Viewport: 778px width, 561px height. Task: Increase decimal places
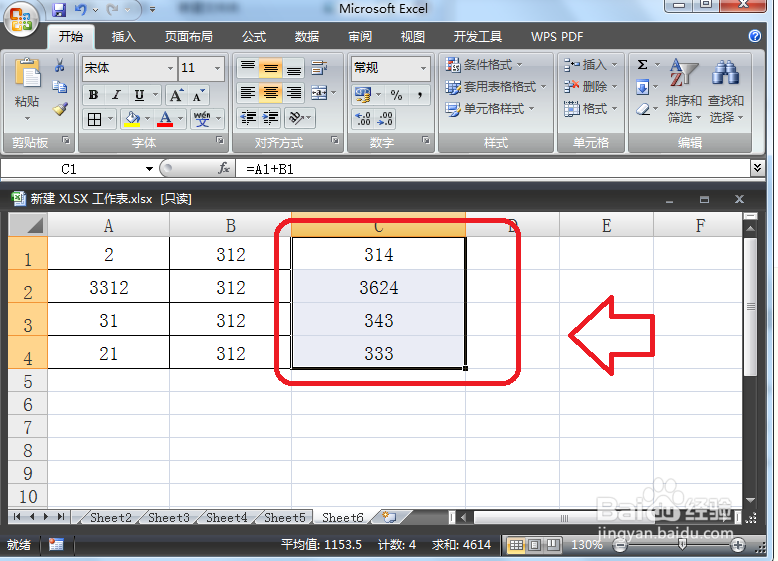[363, 119]
